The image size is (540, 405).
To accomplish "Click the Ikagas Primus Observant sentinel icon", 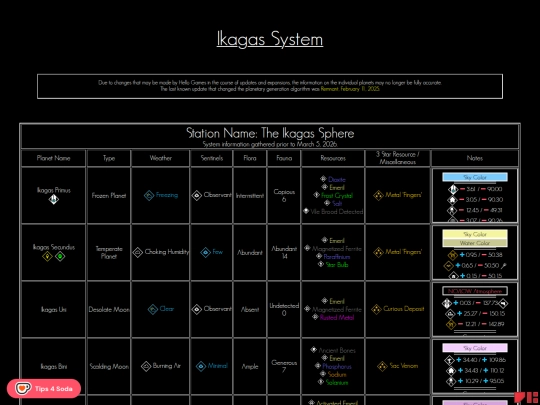I will (x=197, y=195).
